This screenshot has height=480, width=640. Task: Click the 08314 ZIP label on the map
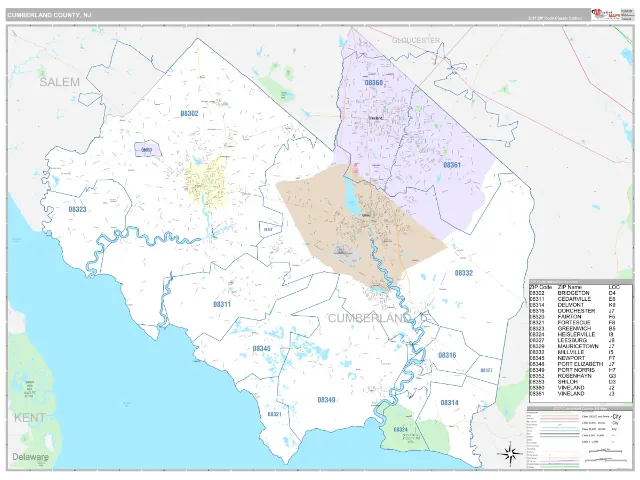coord(449,402)
